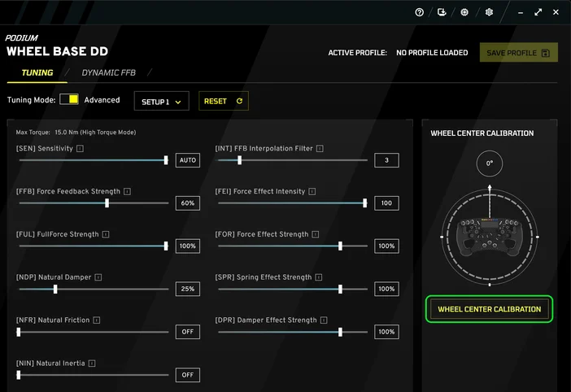Click the Natural Inertia slider handle
Image resolution: width=571 pixels, height=392 pixels.
19,375
